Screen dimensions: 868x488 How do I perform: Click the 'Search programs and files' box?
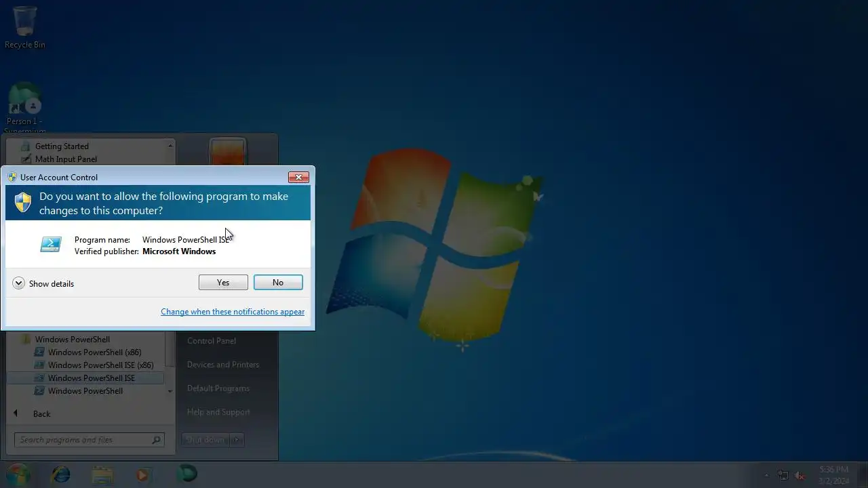click(89, 440)
